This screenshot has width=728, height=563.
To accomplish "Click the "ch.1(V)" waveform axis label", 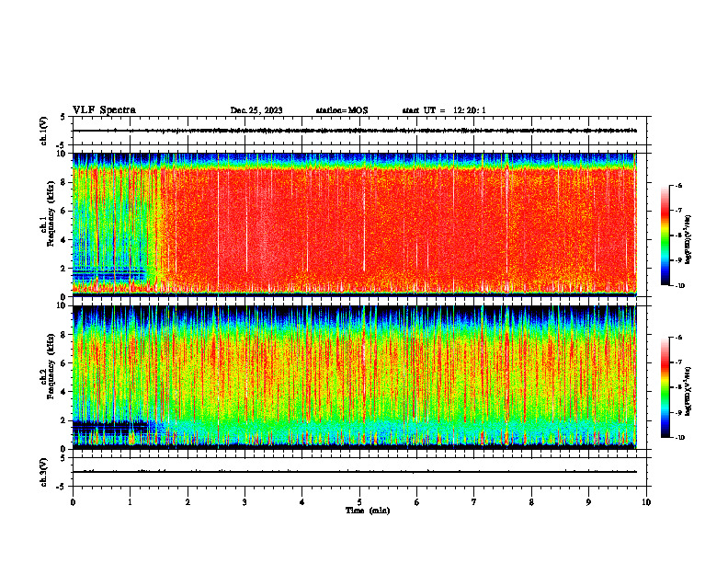I will coord(43,131).
